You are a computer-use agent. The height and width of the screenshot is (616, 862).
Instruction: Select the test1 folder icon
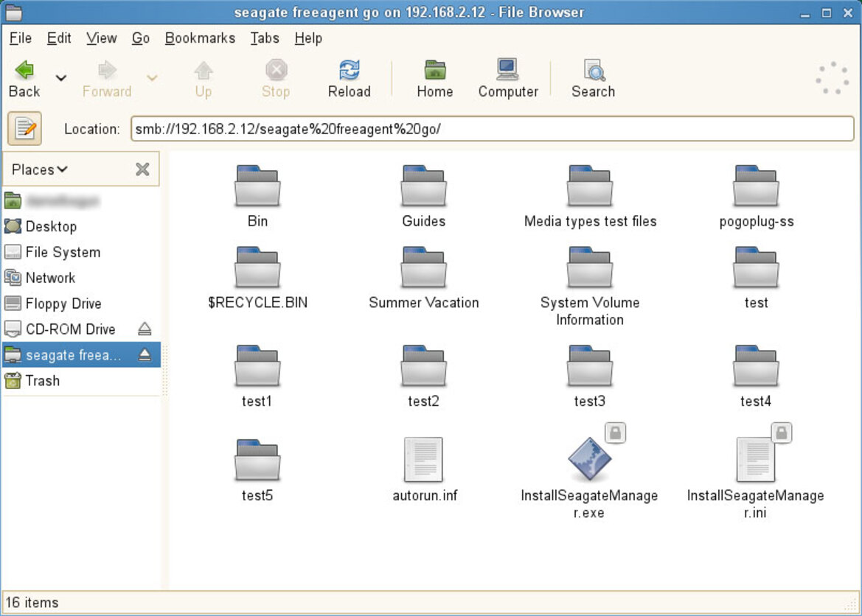point(257,366)
